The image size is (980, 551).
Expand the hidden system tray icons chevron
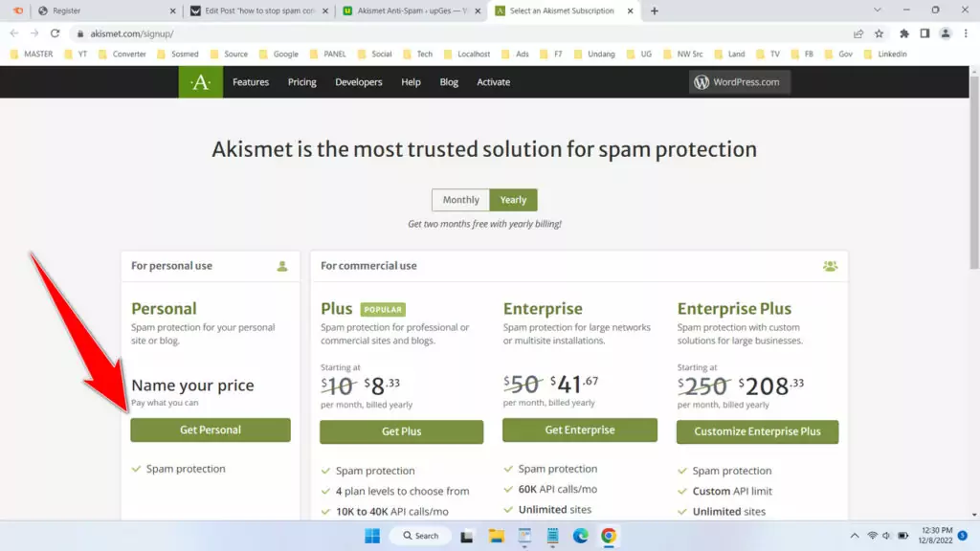854,536
